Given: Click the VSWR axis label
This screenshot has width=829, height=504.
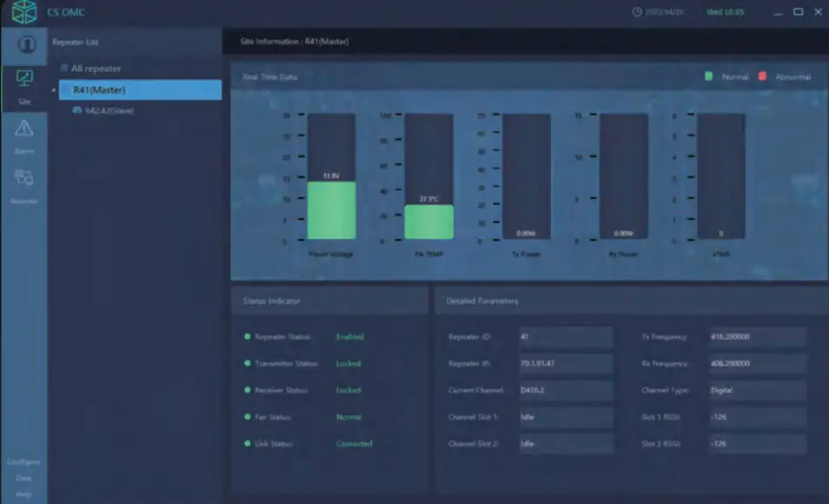Looking at the screenshot, I should tap(721, 254).
